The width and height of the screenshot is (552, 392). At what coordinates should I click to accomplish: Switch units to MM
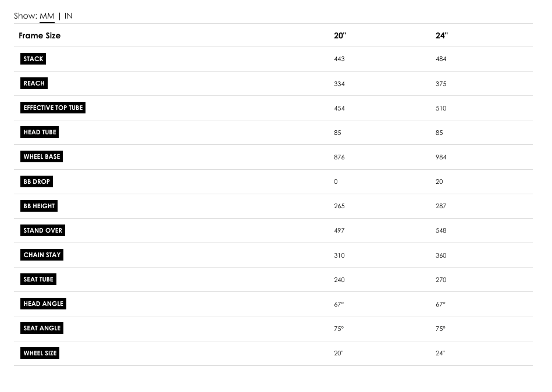coord(47,16)
